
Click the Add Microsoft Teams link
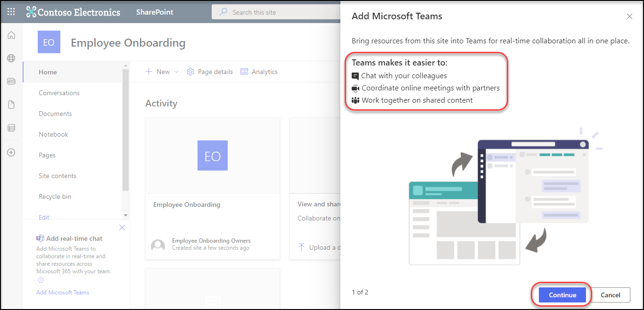point(63,293)
